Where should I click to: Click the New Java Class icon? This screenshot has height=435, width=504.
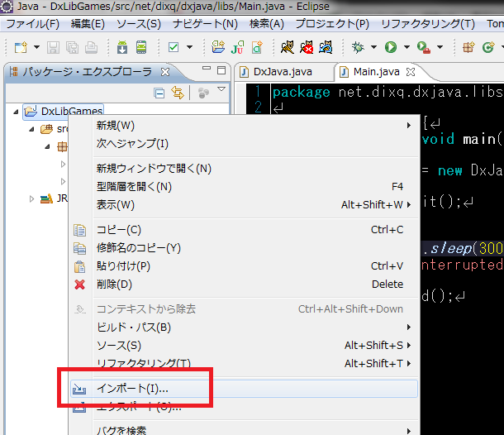488,47
